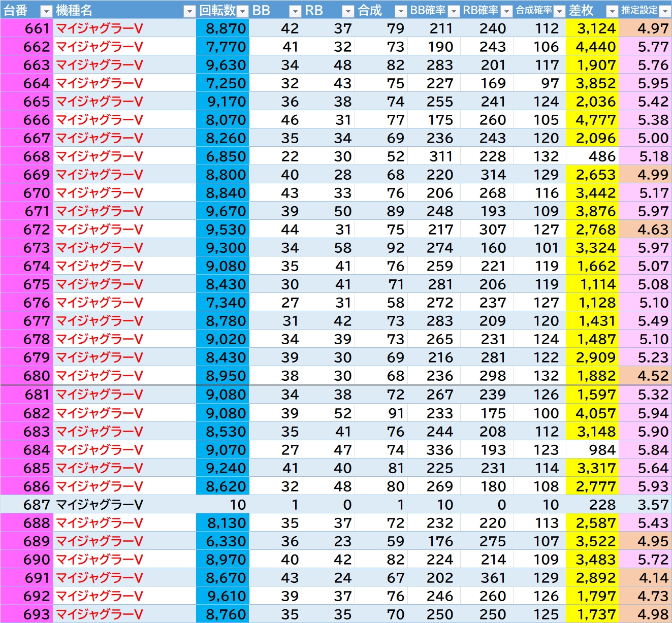Click マイジャグラーV name in row 687
Image resolution: width=672 pixels, height=623 pixels.
coord(100,505)
